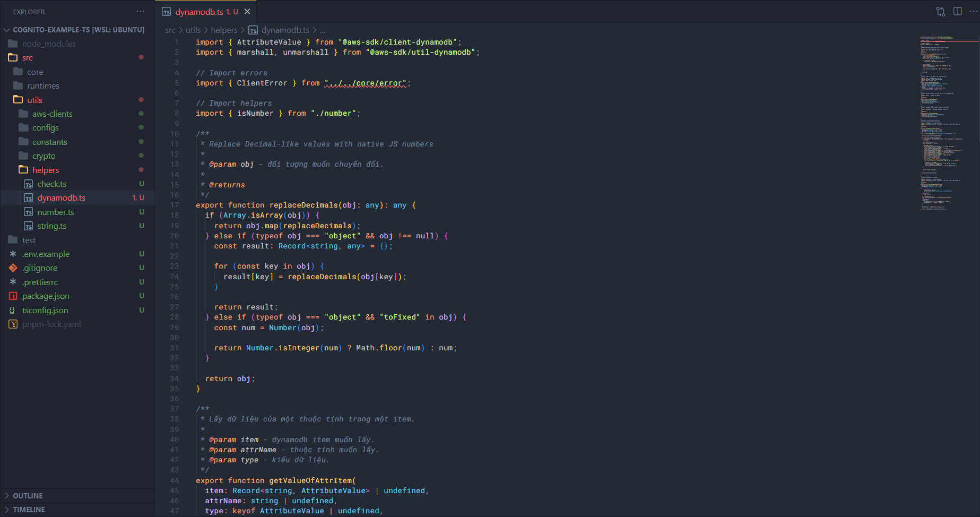
Task: Open tsconfig.json file
Action: [x=45, y=311]
